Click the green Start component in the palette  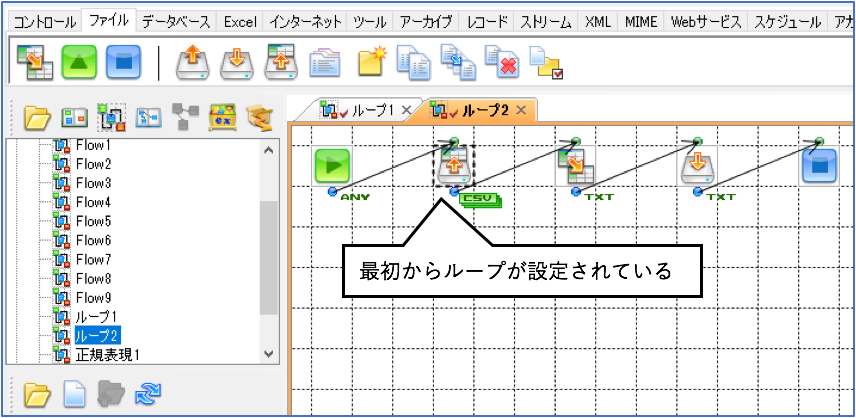click(x=79, y=62)
